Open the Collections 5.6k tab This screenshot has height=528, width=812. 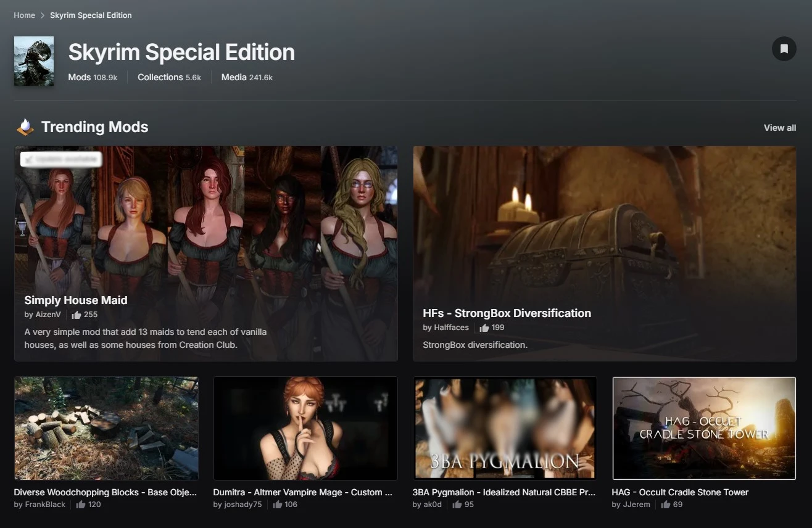coord(169,77)
